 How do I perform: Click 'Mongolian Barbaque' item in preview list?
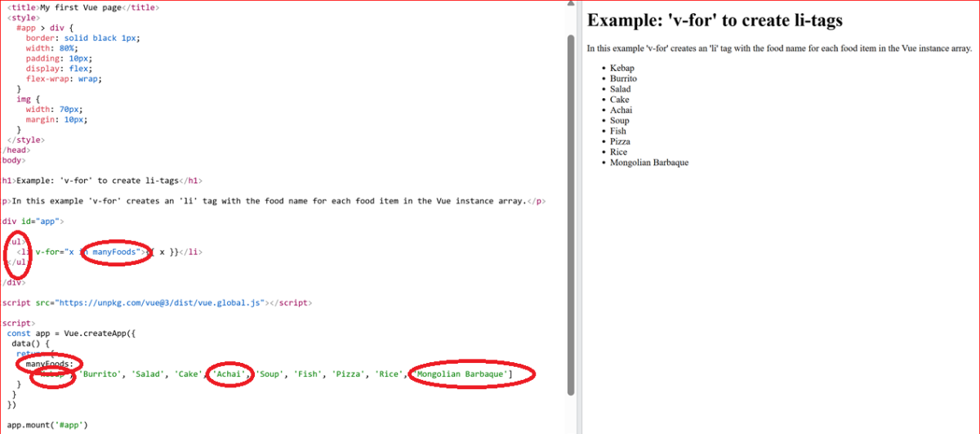(x=648, y=163)
